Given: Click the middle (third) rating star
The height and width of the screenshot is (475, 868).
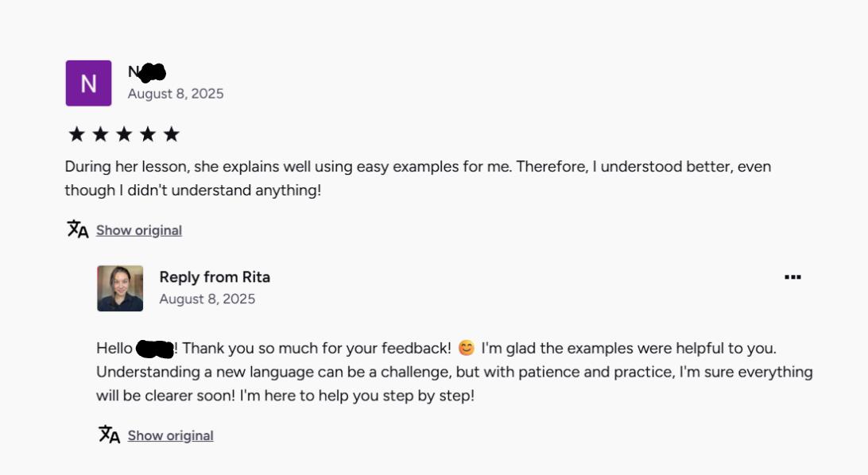Looking at the screenshot, I should click(x=124, y=134).
